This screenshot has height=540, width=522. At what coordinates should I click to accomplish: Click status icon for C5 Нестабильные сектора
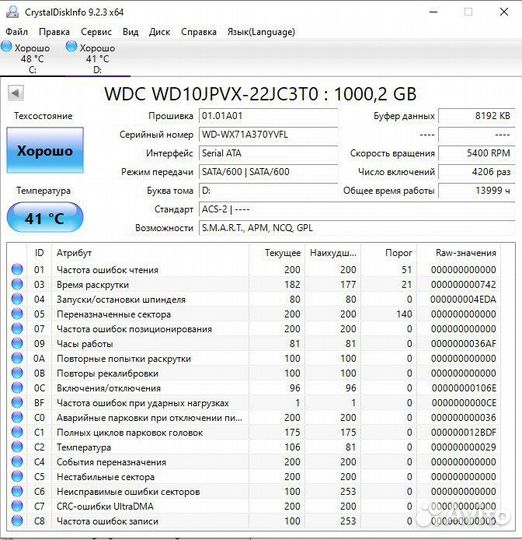coord(17,477)
